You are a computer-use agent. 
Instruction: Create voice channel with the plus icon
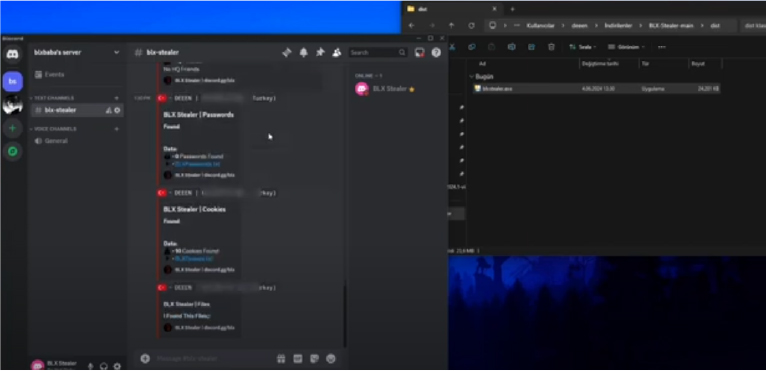coord(116,129)
